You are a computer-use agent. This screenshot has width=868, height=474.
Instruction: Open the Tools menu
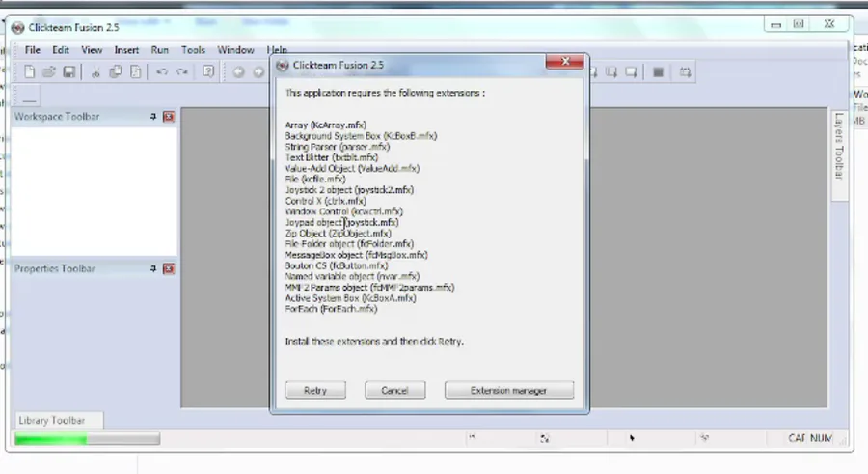(x=193, y=50)
